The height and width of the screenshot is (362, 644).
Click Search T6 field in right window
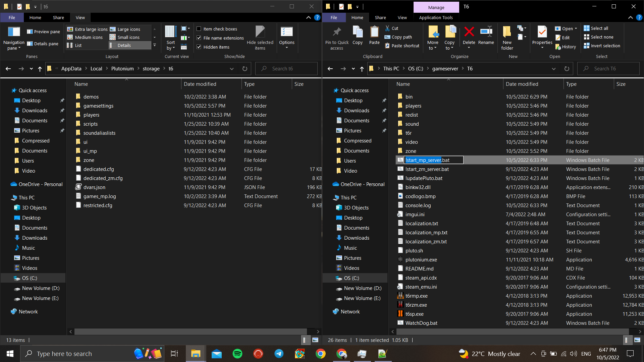pyautogui.click(x=608, y=69)
